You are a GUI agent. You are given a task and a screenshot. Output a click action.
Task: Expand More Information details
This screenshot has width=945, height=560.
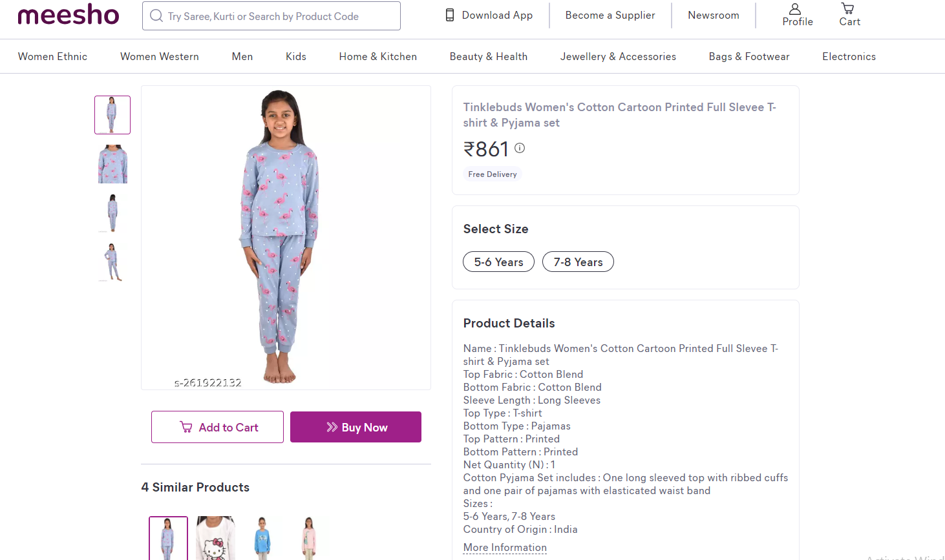click(505, 548)
